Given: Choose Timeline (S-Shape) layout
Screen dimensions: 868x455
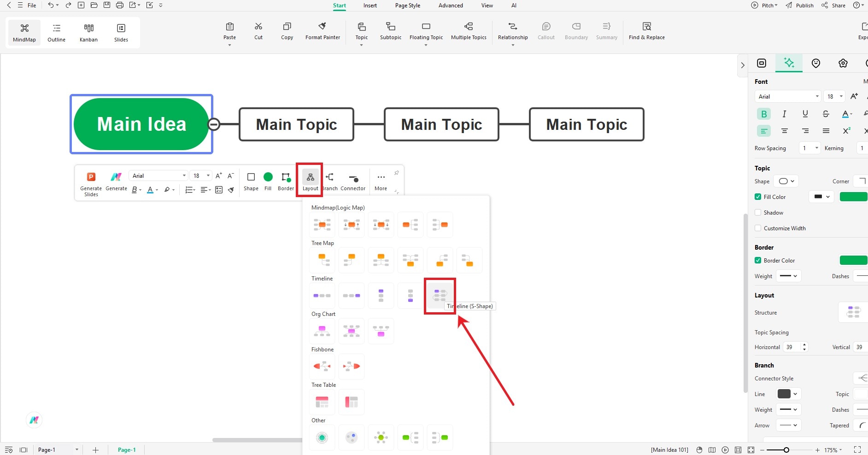Looking at the screenshot, I should point(440,295).
